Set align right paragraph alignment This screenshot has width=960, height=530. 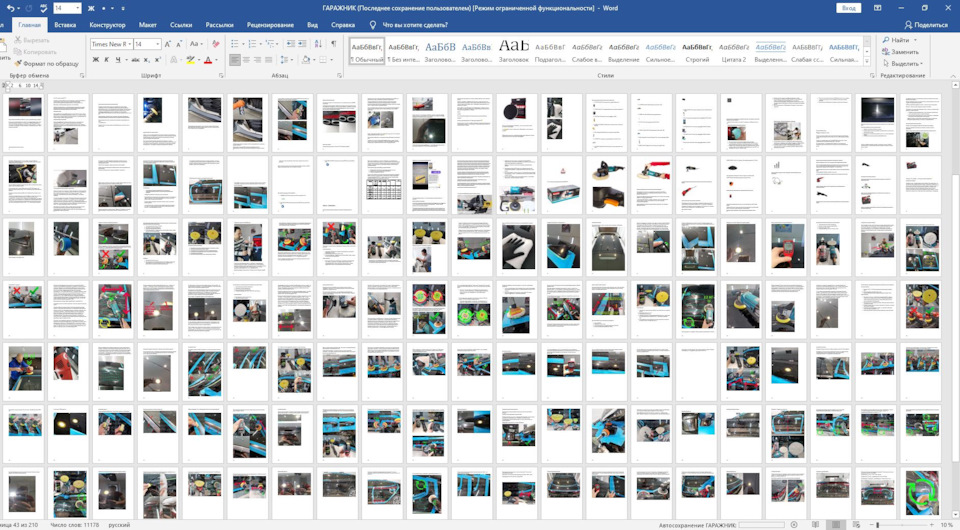coord(257,60)
